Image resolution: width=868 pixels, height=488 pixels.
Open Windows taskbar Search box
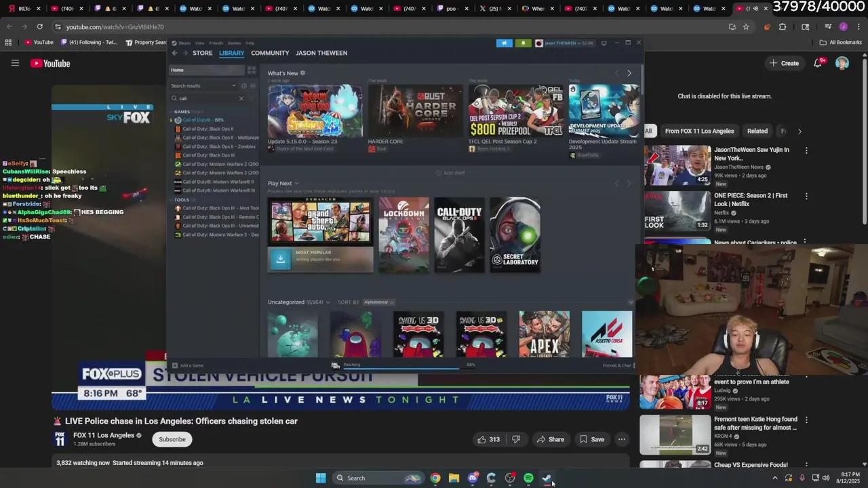pyautogui.click(x=378, y=478)
